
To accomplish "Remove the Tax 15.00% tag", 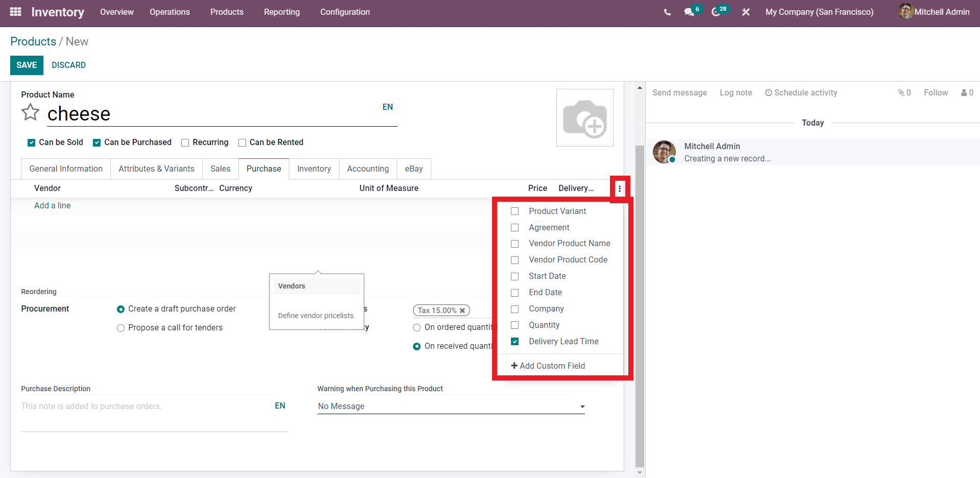I will point(462,310).
